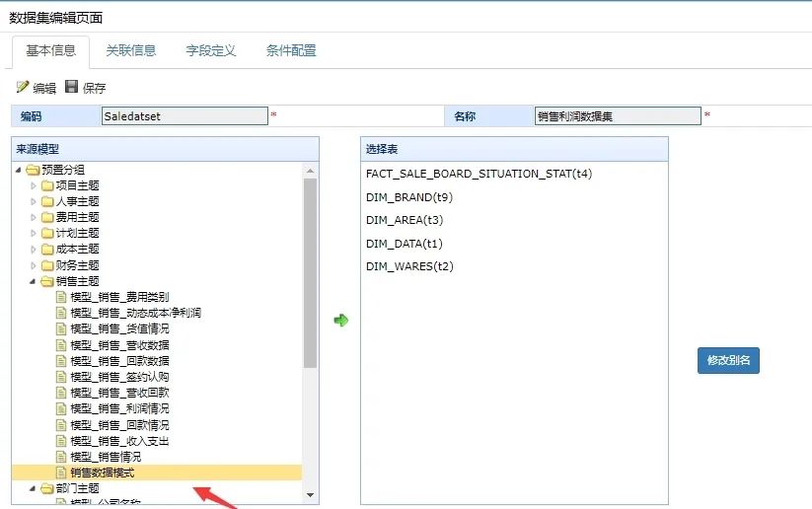Screen dimensions: 812x509
Task: Click document icon of 模型_销售_签约认购
Action: [61, 378]
